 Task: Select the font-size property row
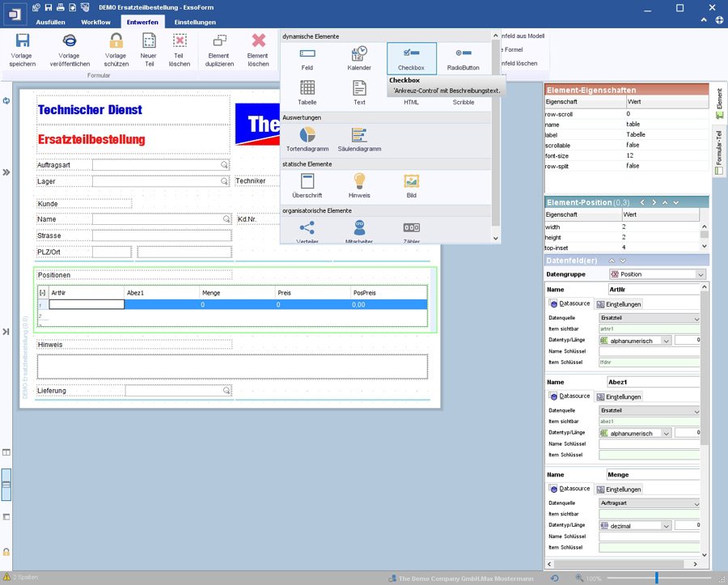tap(627, 155)
